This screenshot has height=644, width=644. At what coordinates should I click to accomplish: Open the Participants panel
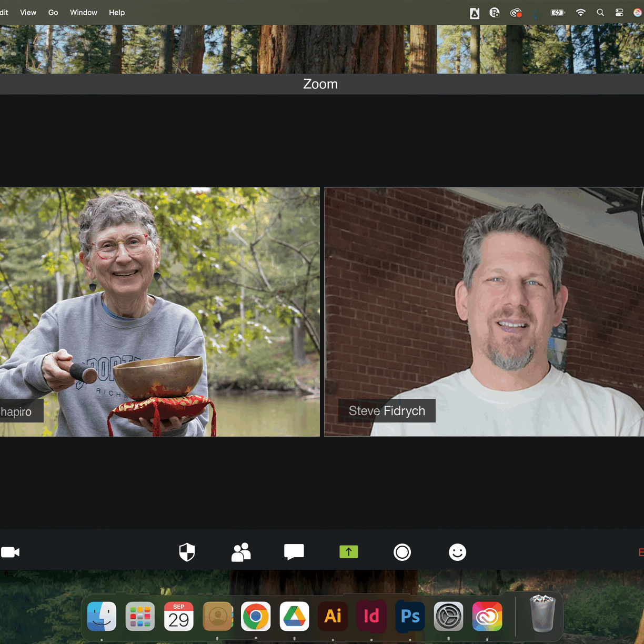pos(241,552)
